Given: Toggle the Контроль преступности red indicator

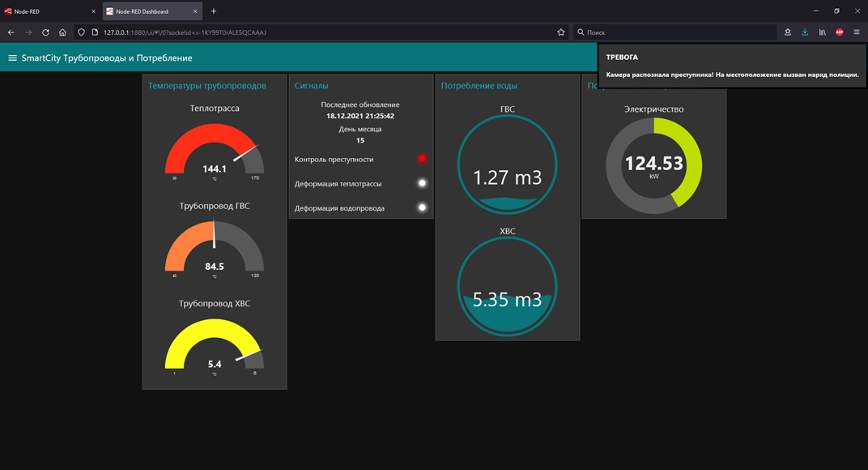Looking at the screenshot, I should (x=422, y=159).
